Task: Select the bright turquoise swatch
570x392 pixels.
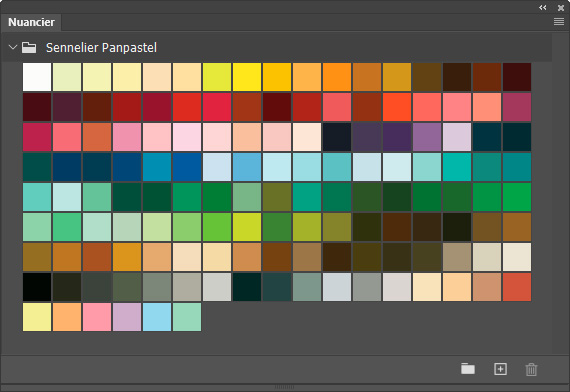Action: (x=457, y=167)
